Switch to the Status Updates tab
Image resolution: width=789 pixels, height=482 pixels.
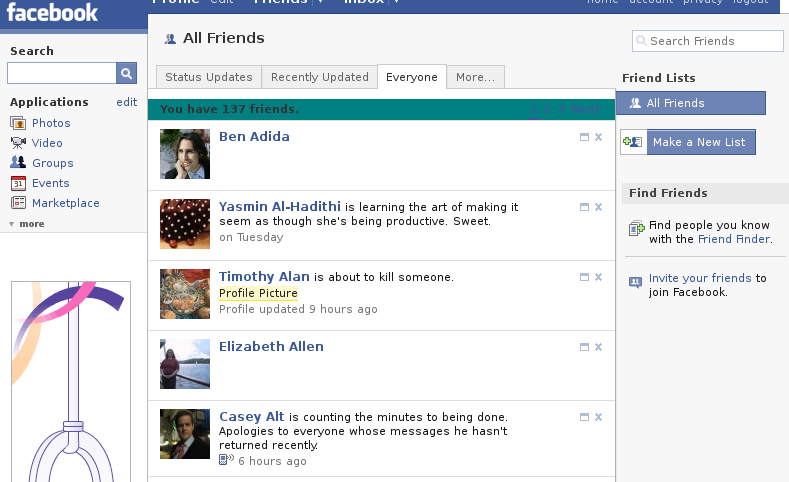[209, 77]
